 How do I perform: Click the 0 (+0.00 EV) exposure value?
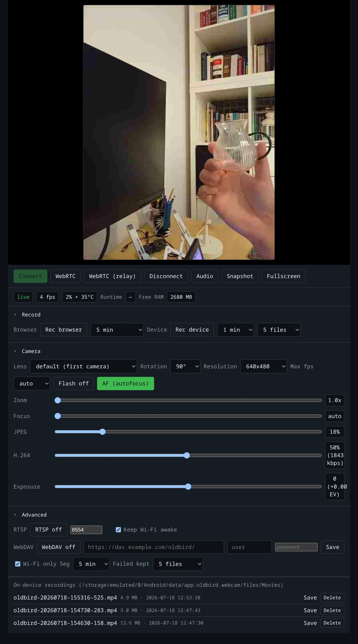(335, 487)
